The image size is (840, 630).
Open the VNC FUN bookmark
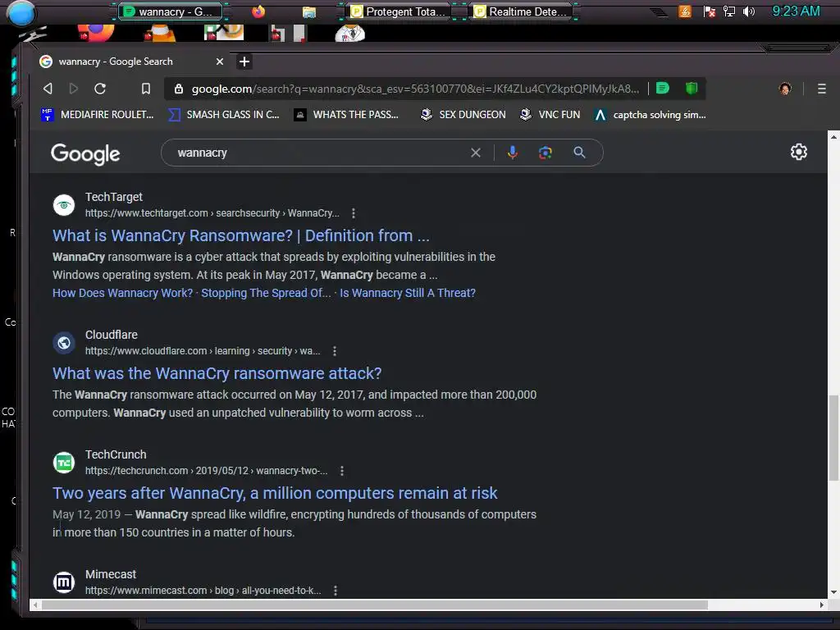coord(550,115)
